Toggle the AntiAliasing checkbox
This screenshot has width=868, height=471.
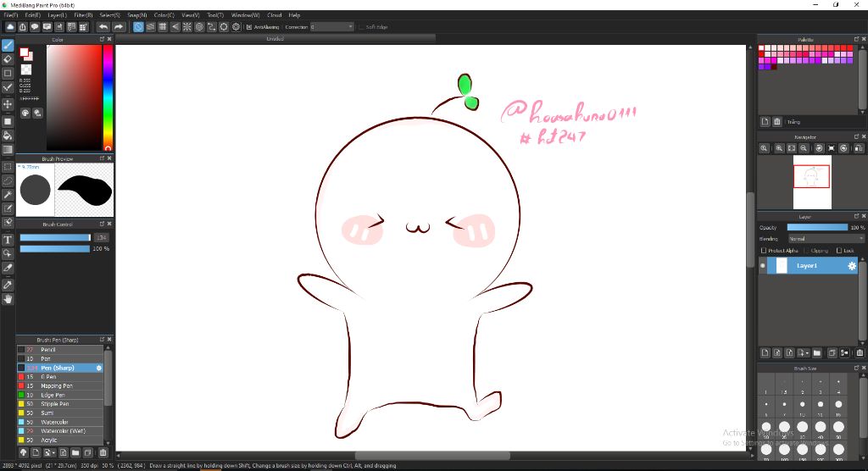[249, 26]
